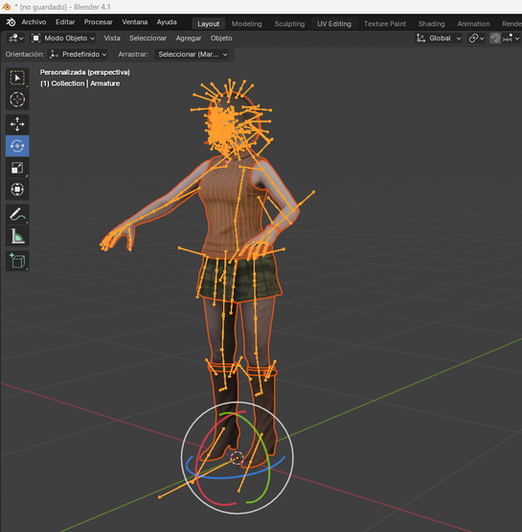This screenshot has width=522, height=532.
Task: Select the Add Cube tool
Action: 17,261
